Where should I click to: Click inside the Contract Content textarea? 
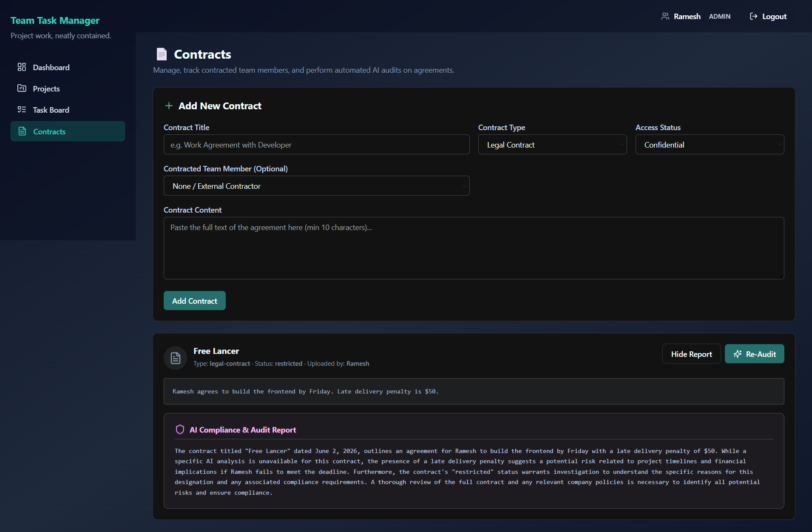pyautogui.click(x=474, y=248)
